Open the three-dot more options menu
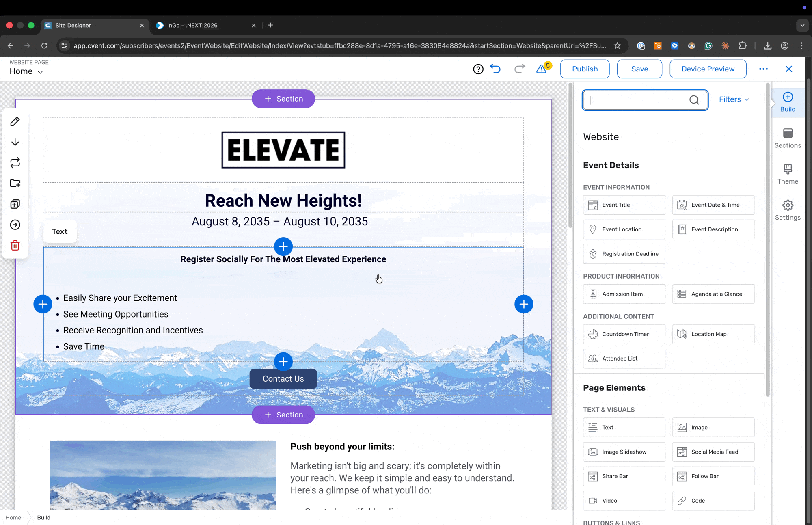 [763, 69]
